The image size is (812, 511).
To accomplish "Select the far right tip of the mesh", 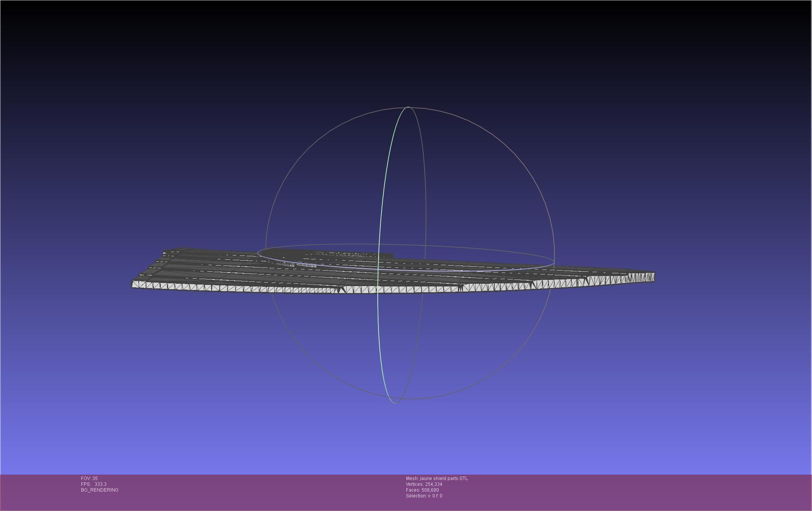I will click(x=653, y=277).
